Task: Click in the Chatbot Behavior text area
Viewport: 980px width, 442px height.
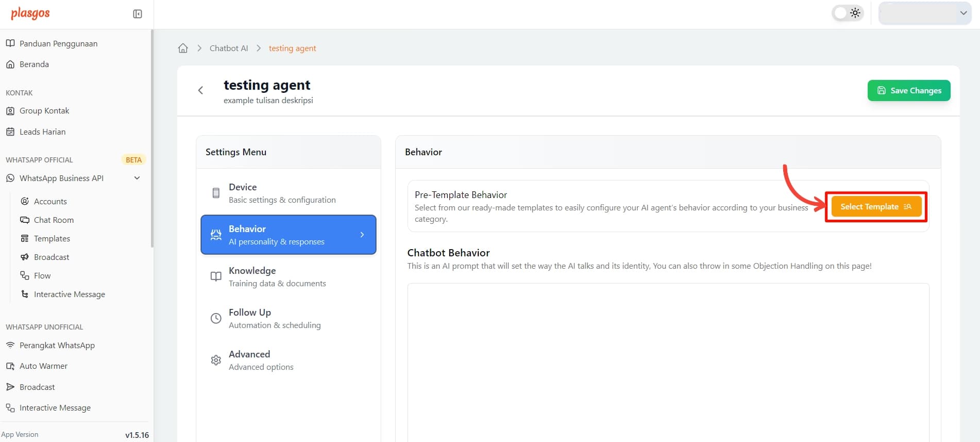Action: pyautogui.click(x=668, y=362)
